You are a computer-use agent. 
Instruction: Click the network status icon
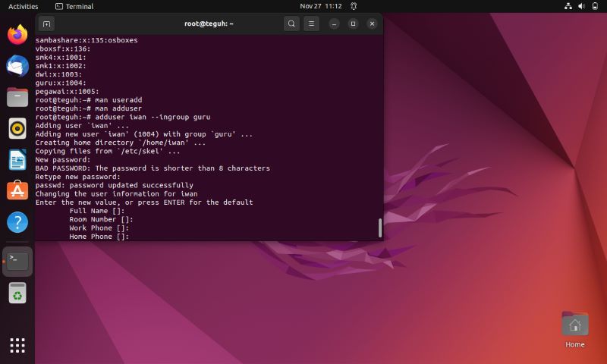click(x=568, y=6)
